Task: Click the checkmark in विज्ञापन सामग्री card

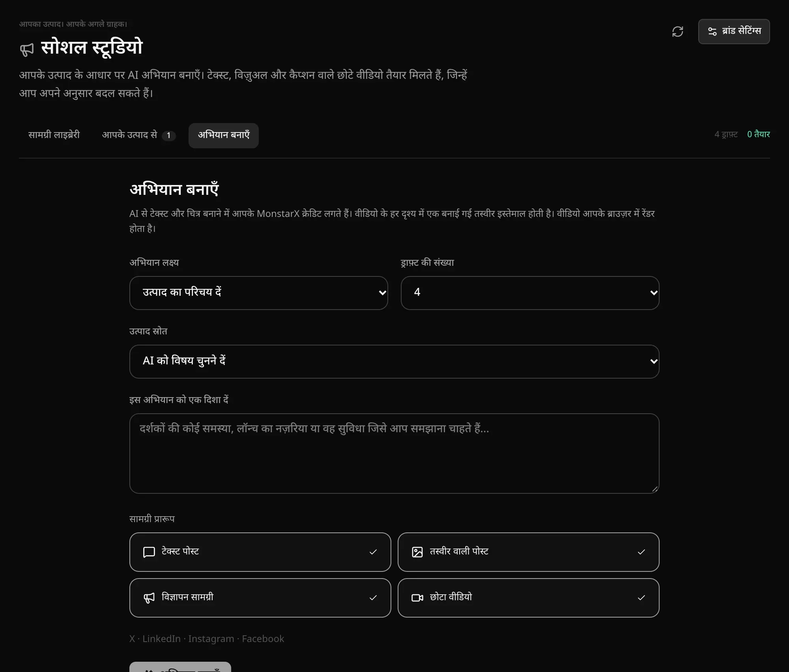Action: pyautogui.click(x=373, y=598)
